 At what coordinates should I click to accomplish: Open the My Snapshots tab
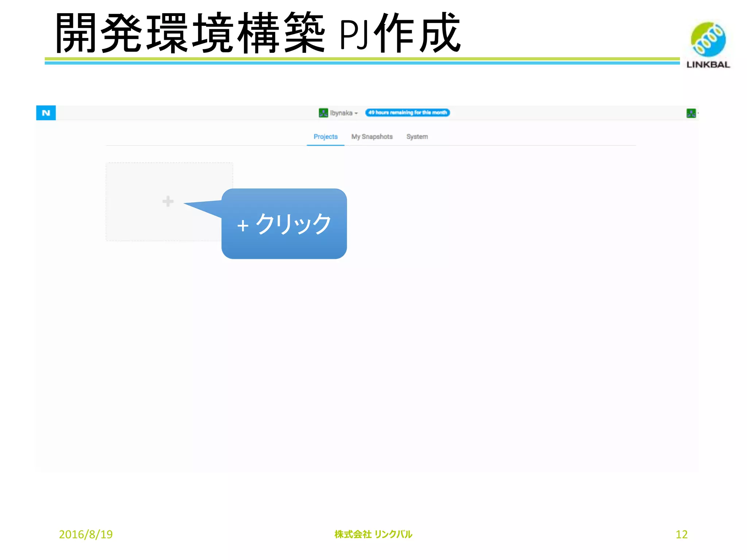[x=372, y=137]
